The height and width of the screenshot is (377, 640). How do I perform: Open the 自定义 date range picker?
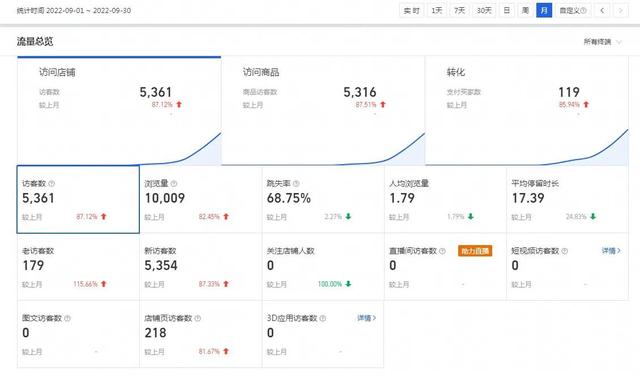coord(573,11)
